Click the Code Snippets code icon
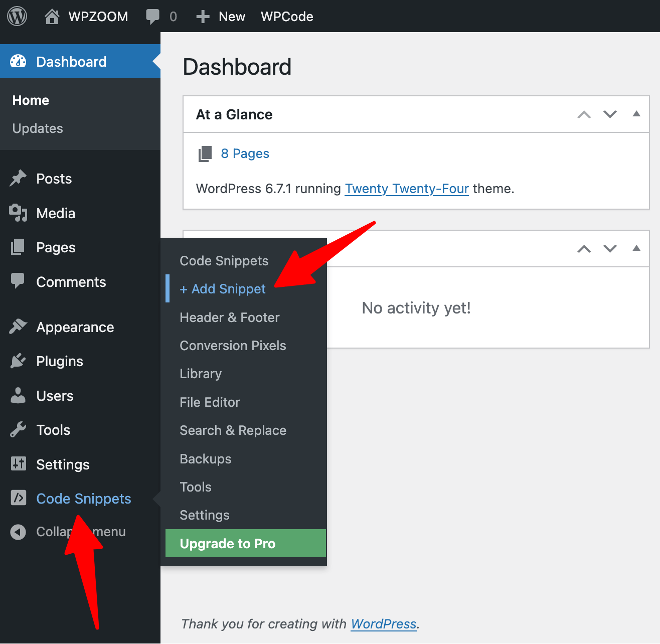 [x=18, y=498]
